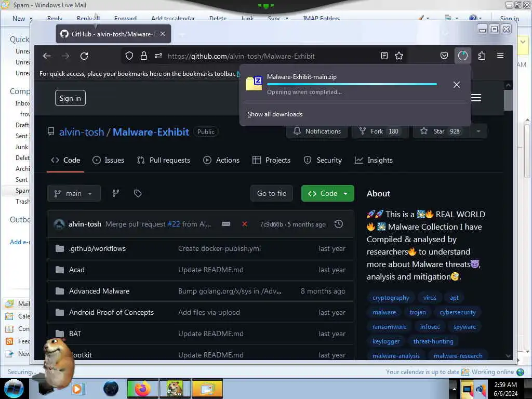
Task: Select the threat-hunting topic tag
Action: (x=433, y=341)
